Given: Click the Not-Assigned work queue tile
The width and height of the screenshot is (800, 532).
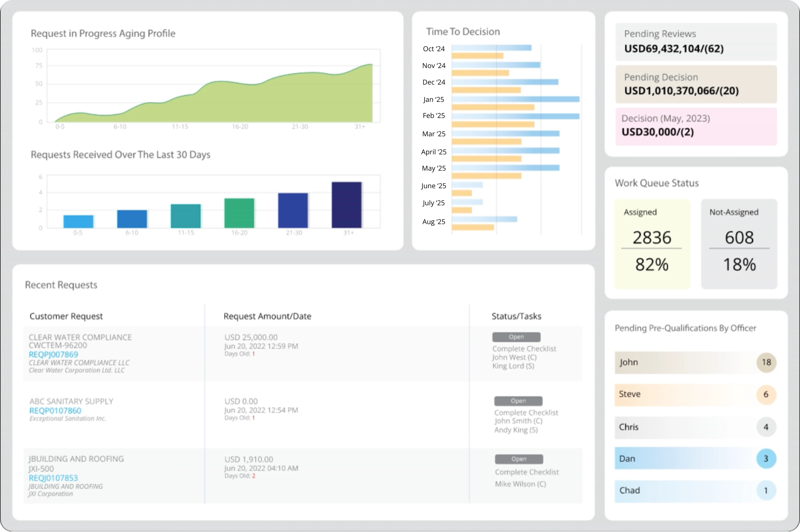Looking at the screenshot, I should click(x=739, y=244).
